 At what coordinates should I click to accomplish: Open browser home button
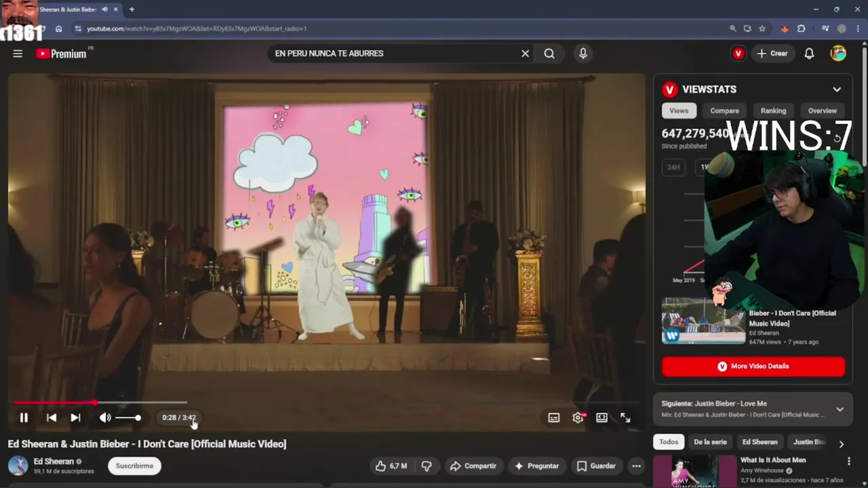pos(59,28)
